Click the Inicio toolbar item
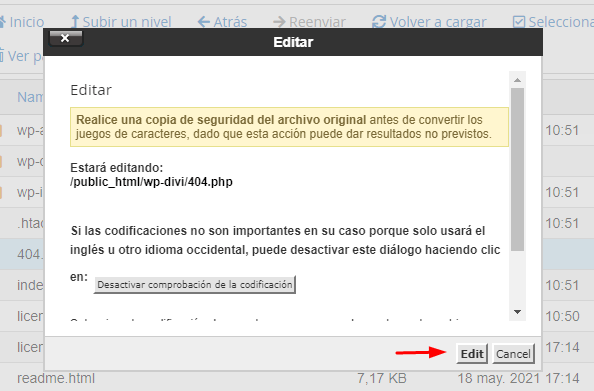This screenshot has height=391, width=594. coord(22,22)
